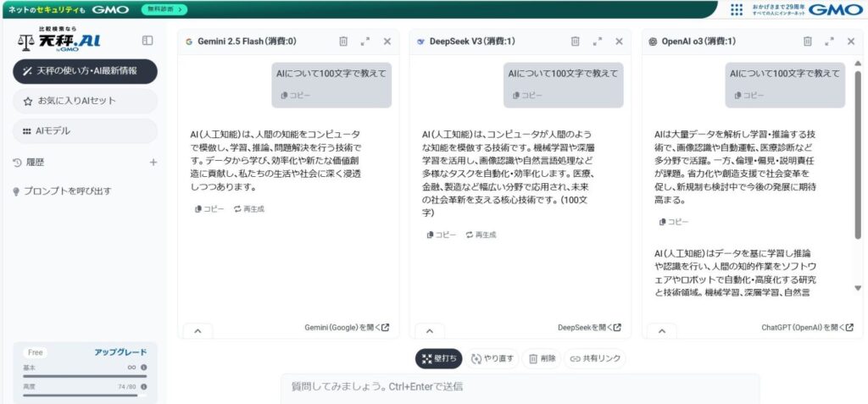
Task: Click scrollbar down arrow in o3 panel
Action: point(858,288)
